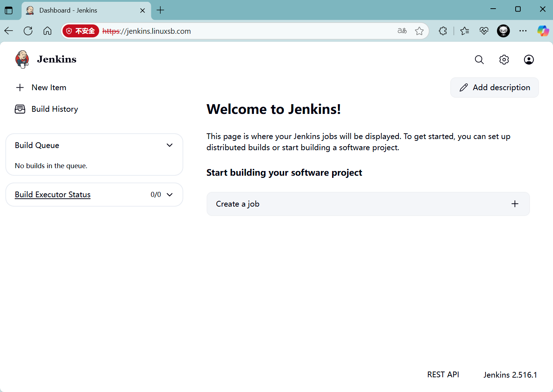Viewport: 553px width, 392px height.
Task: Open the REST API link
Action: pyautogui.click(x=443, y=375)
